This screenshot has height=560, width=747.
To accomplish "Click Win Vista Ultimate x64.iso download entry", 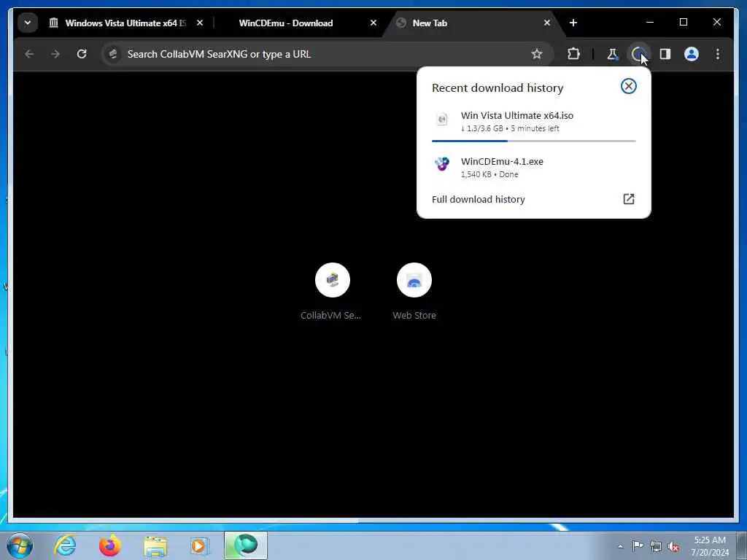I will pos(533,122).
